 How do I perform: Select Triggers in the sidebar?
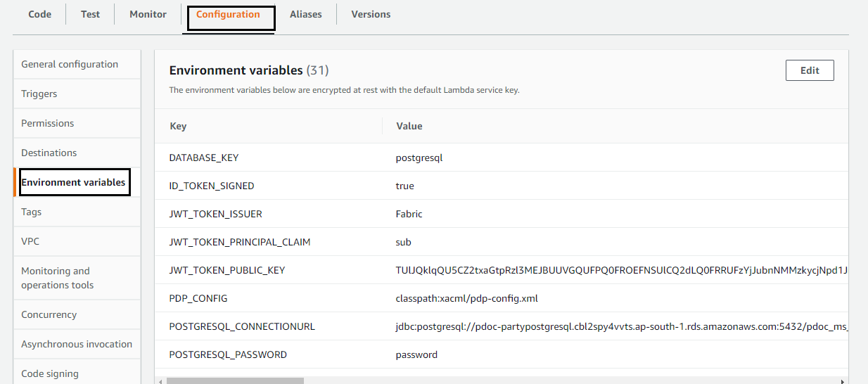(39, 94)
